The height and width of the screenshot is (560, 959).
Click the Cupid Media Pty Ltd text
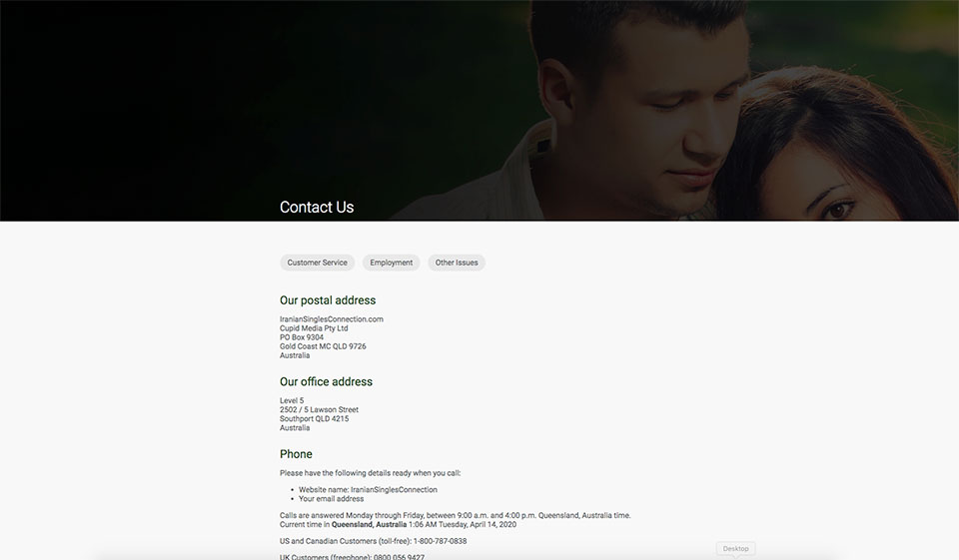[x=314, y=328]
